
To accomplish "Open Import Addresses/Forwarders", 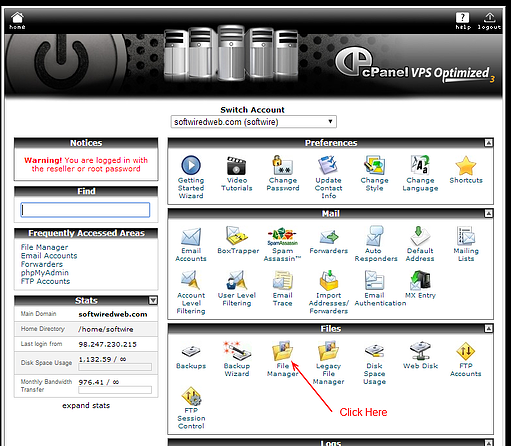I will (x=328, y=281).
